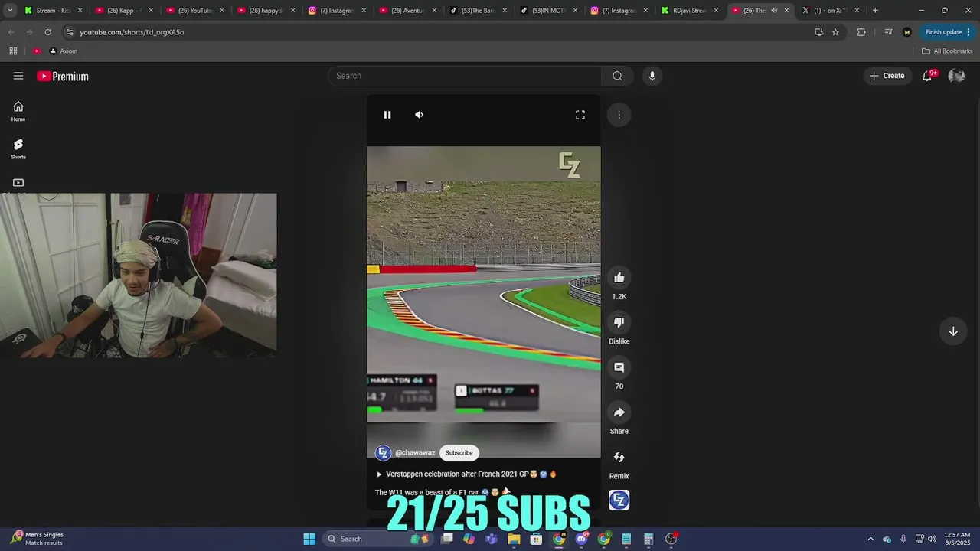
Task: Install app icon in the address bar
Action: pyautogui.click(x=818, y=32)
